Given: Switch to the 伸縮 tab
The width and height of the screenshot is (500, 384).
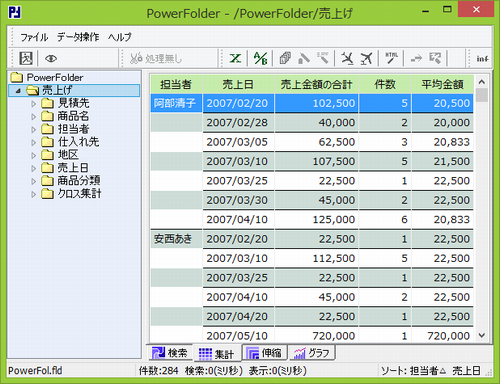Looking at the screenshot, I should pyautogui.click(x=265, y=353).
